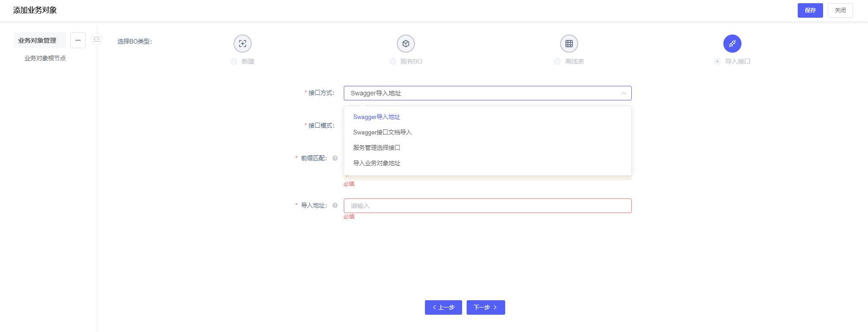Screen dimensions: 868x332
Task: Choose the 导入接口 radio button
Action: point(717,61)
